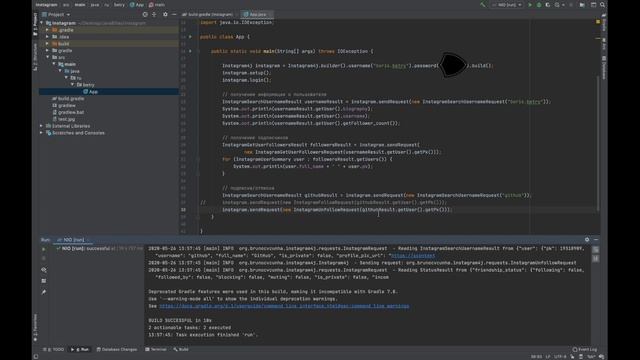Expand the .idea folder

tap(48, 37)
